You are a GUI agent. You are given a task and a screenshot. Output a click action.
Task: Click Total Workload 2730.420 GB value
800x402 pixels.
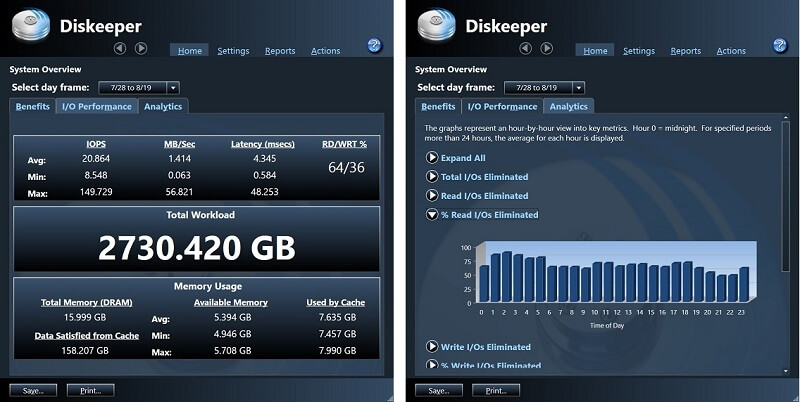196,248
